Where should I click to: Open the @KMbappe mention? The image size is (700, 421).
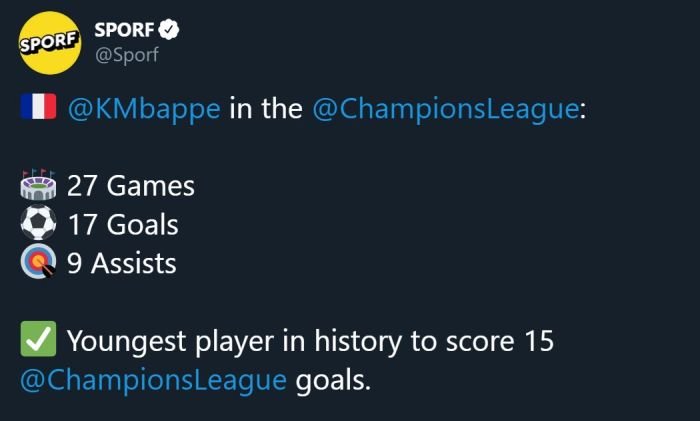pos(144,109)
